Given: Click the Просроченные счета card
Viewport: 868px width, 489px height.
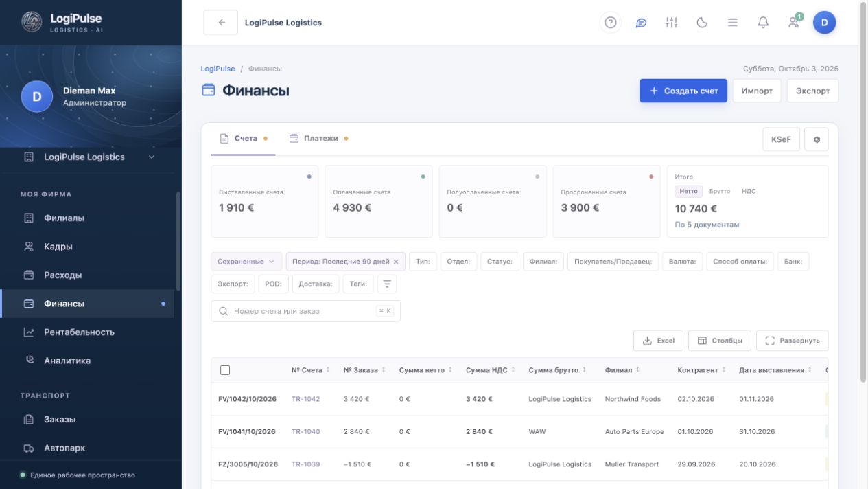Looking at the screenshot, I should (607, 201).
